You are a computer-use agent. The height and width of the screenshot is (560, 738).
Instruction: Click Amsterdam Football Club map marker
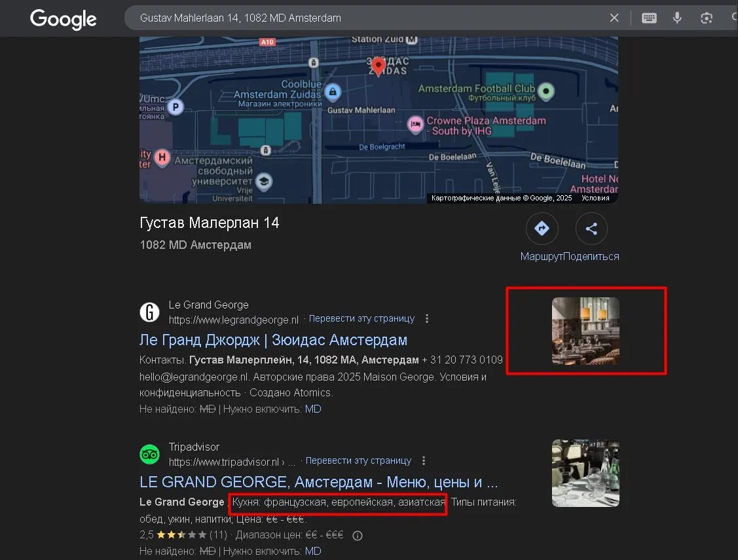click(545, 90)
